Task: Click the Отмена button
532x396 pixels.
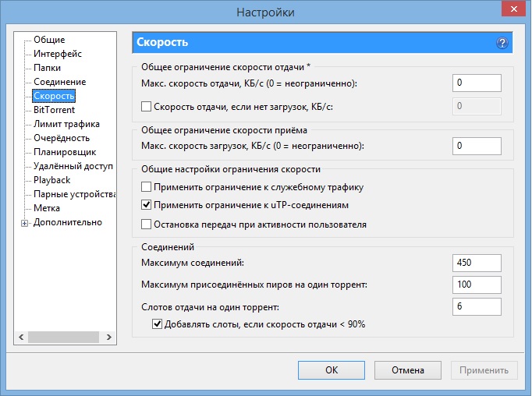Action: tap(408, 370)
